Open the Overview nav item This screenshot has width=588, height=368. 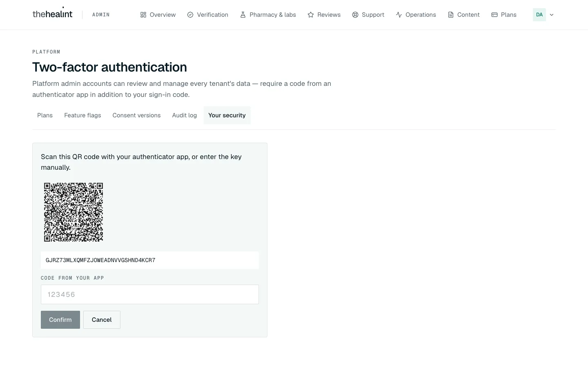(x=158, y=15)
